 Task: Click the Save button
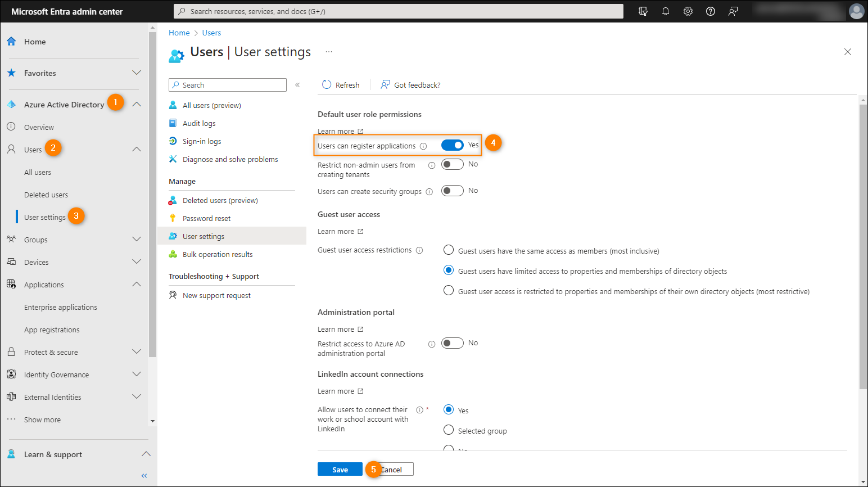point(340,470)
